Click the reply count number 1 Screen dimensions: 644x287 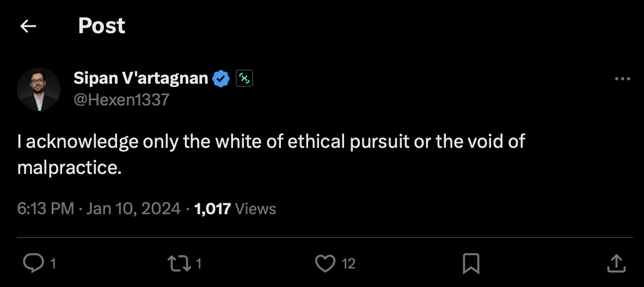coord(53,264)
